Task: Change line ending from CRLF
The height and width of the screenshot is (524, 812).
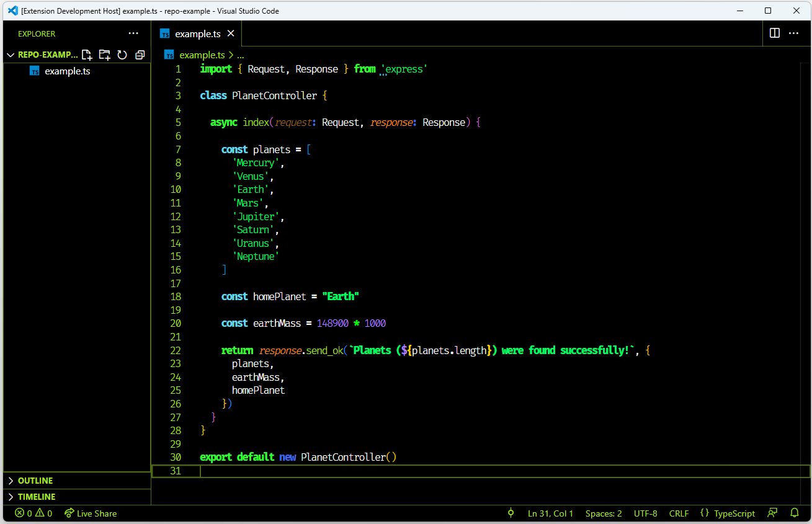Action: (x=679, y=513)
